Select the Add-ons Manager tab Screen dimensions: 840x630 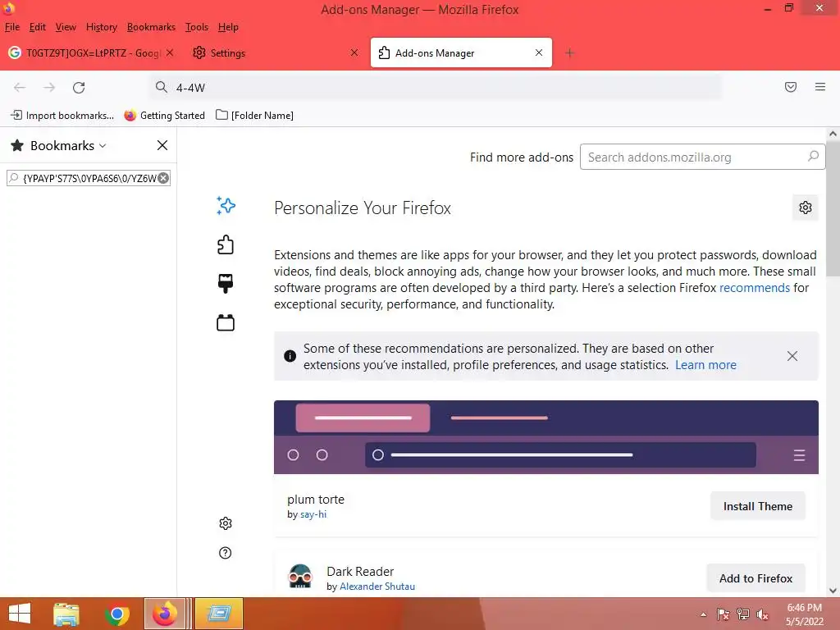(x=461, y=52)
